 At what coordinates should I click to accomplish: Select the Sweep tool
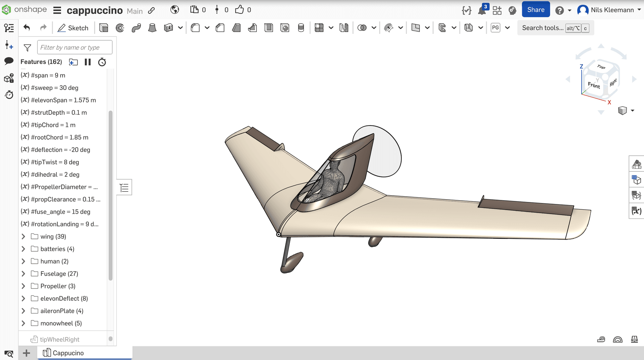(x=136, y=28)
